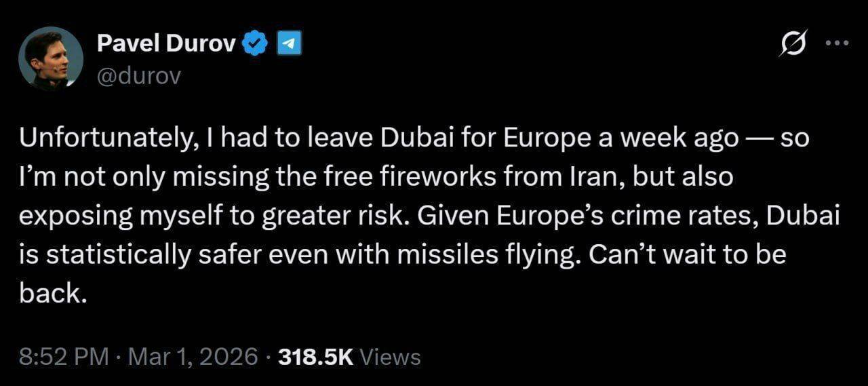
Task: Click the word "Unfortunately" in the post
Action: [x=105, y=138]
